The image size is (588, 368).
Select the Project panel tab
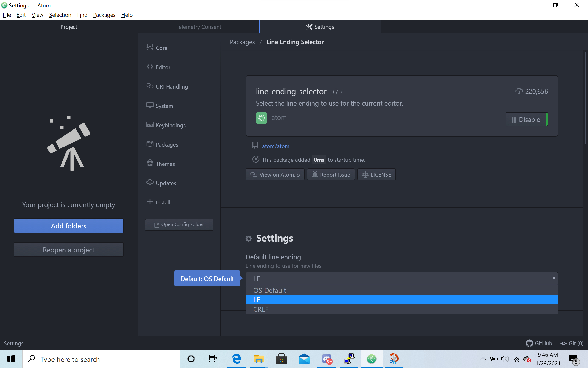tap(69, 26)
